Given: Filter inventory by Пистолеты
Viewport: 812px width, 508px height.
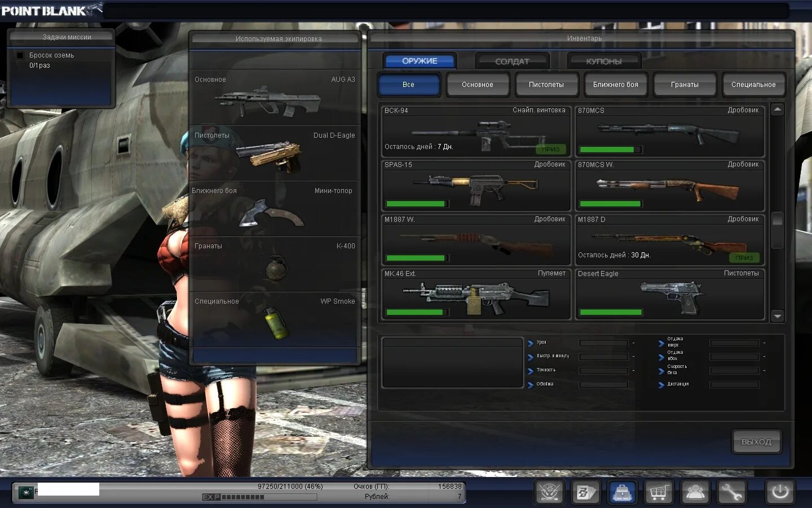Looking at the screenshot, I should (546, 85).
